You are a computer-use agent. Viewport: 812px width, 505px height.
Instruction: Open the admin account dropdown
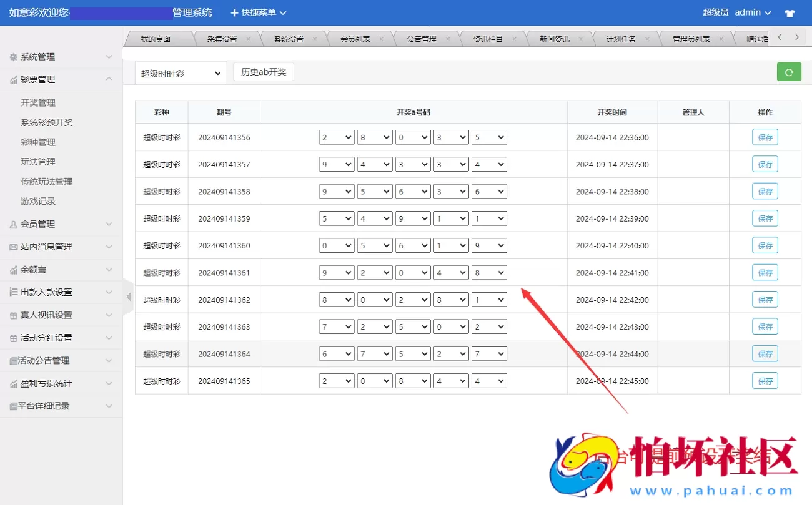(754, 12)
